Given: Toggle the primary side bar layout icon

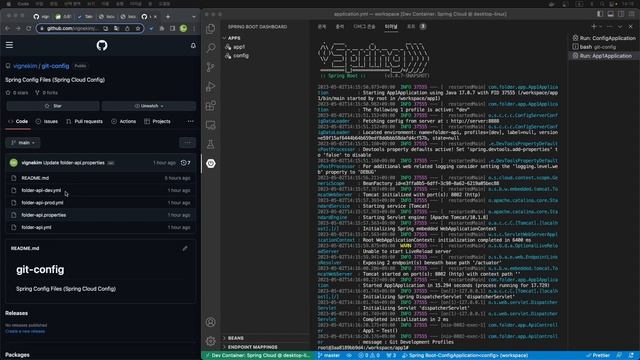Looking at the screenshot, I should (600, 14).
